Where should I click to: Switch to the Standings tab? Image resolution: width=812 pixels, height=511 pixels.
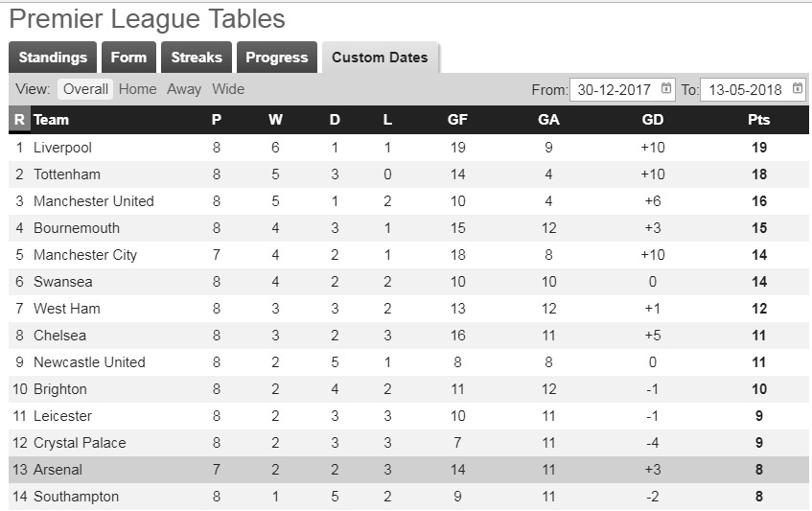53,58
